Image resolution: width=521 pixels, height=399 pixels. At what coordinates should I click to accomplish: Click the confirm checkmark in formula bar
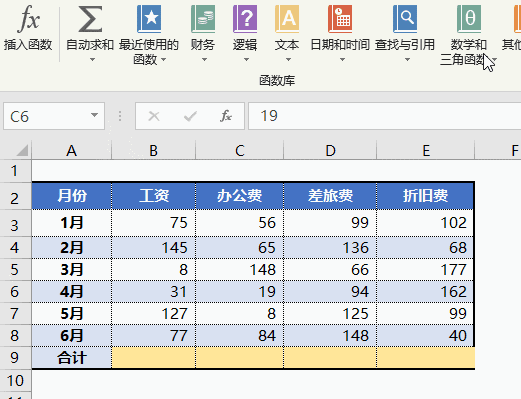tap(190, 116)
